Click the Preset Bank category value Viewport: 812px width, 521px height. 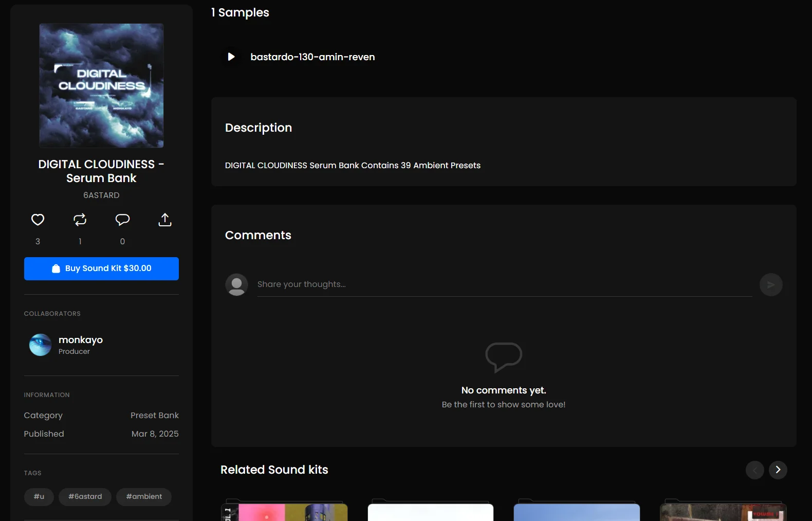click(x=155, y=416)
